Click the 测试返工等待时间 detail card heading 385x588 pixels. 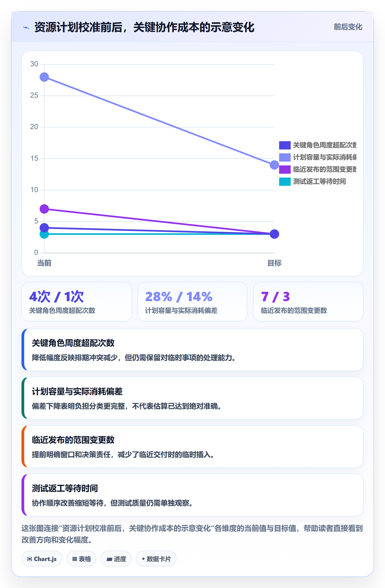65,488
